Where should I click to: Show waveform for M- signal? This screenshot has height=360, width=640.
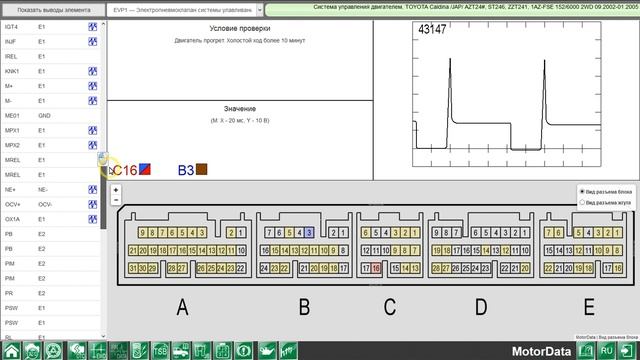(93, 101)
